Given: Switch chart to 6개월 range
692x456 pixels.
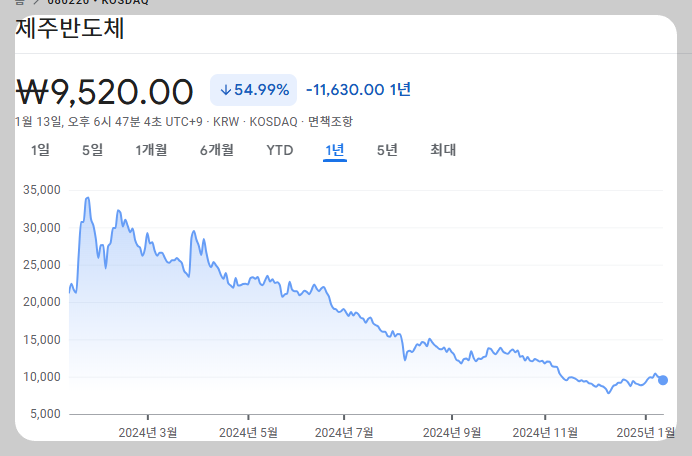Looking at the screenshot, I should [x=217, y=150].
